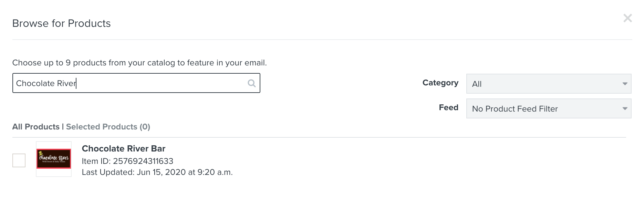Place cursor after 'Chocolate River' in search box
The image size is (644, 199).
76,83
